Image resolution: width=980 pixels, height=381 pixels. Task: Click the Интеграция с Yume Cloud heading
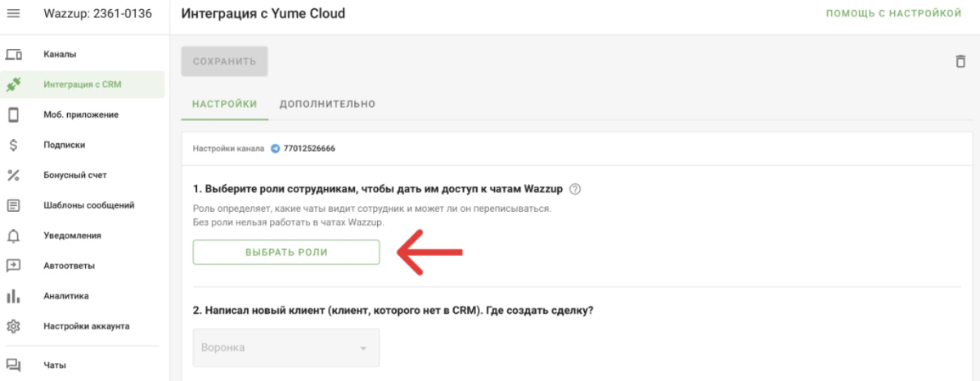tap(263, 13)
